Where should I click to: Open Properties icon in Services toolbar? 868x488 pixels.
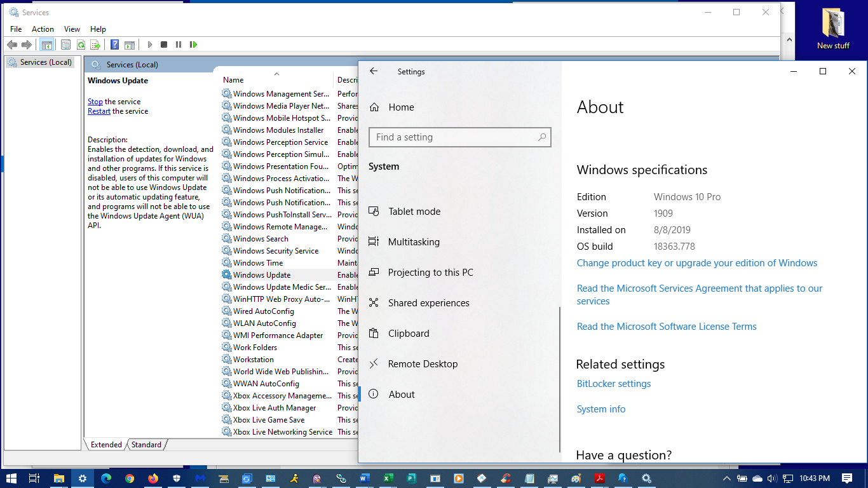[65, 44]
